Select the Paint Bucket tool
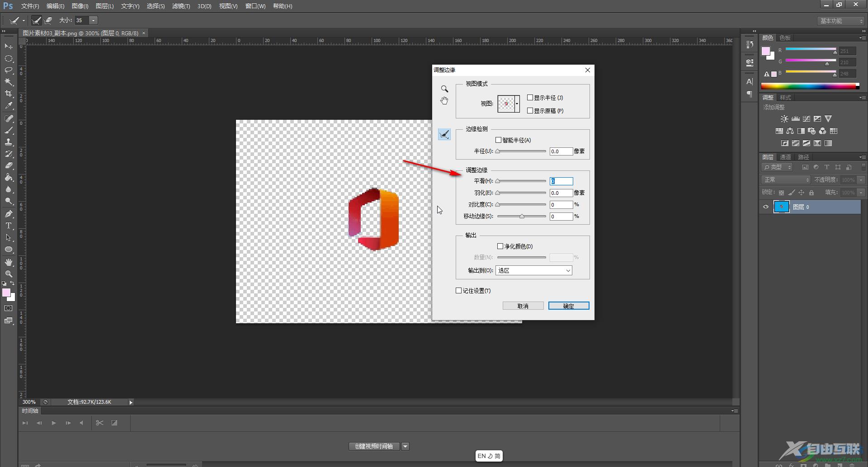This screenshot has height=467, width=868. [x=9, y=177]
